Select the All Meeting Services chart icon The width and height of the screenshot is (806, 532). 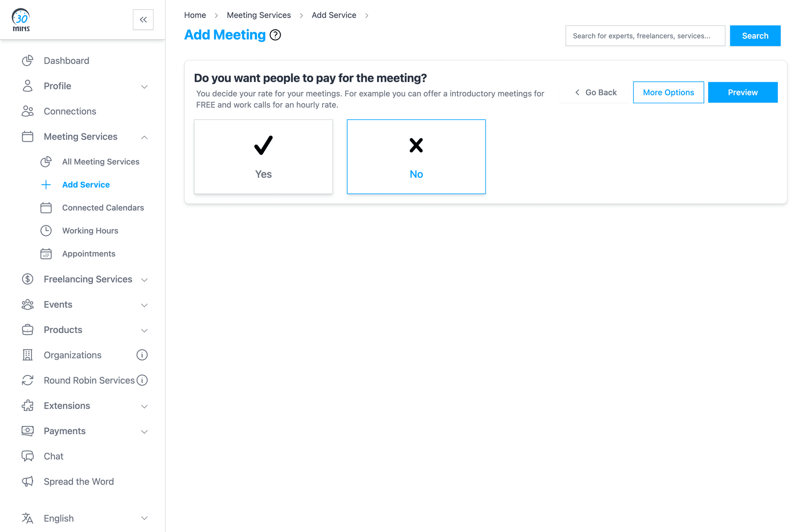point(46,162)
